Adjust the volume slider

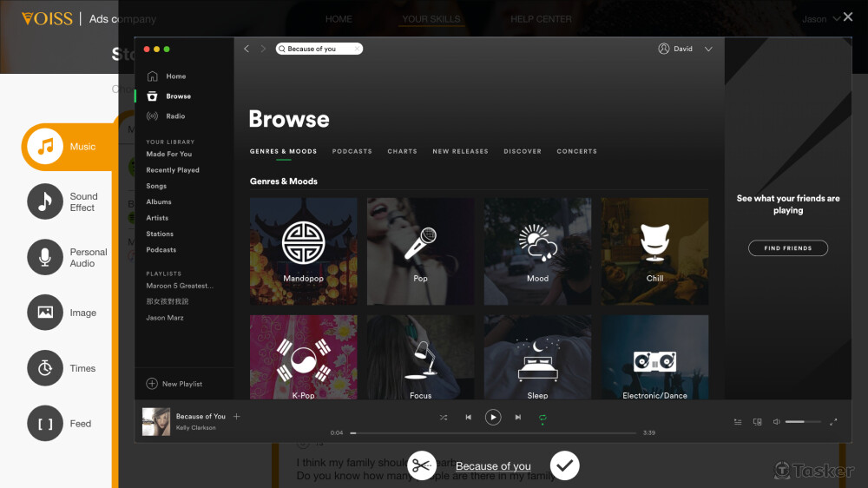tap(803, 422)
